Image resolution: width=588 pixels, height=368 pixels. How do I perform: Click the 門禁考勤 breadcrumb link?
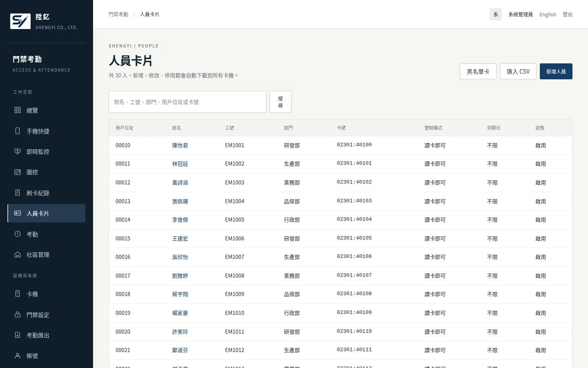click(x=118, y=14)
